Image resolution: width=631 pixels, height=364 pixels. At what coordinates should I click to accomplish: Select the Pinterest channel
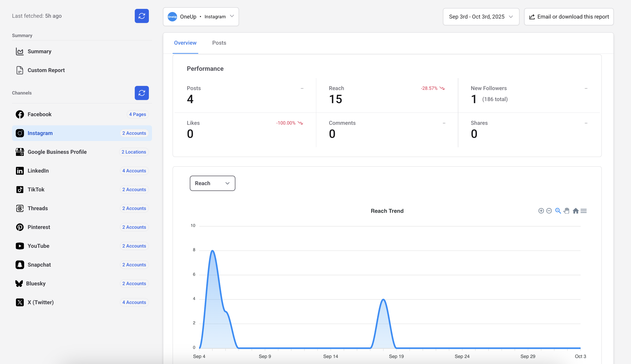click(39, 227)
